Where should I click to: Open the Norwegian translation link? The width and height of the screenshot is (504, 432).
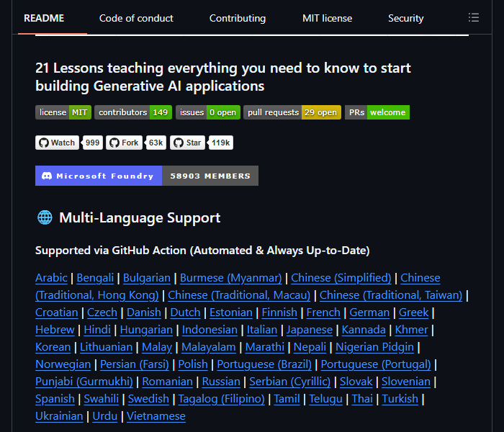63,365
